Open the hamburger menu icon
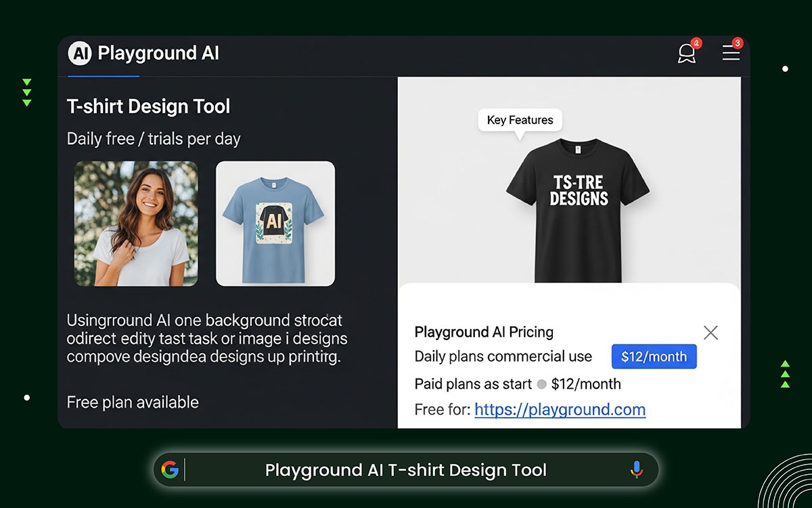The image size is (812, 508). pos(731,54)
